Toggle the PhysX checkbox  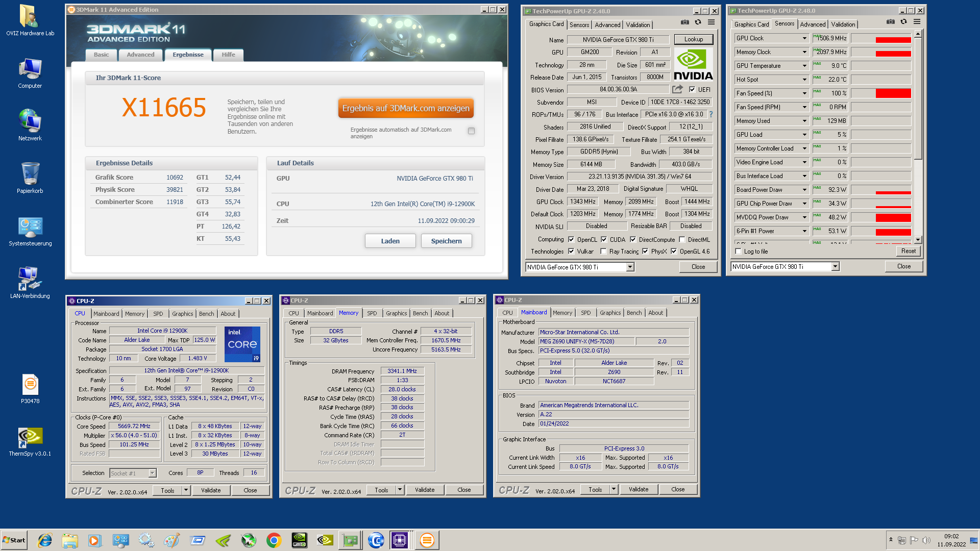point(645,251)
